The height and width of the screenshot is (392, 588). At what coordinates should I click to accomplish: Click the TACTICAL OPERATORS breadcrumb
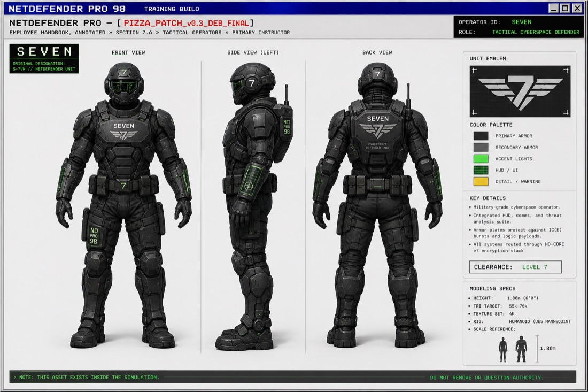point(192,33)
